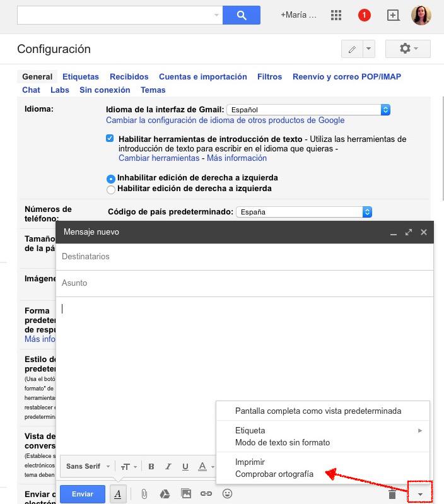Open the Sans Serif font dropdown

88,467
